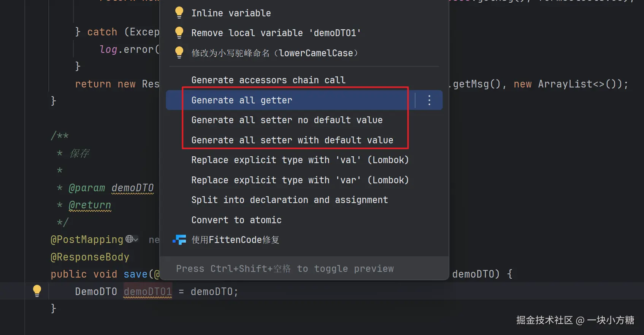Click the @ResponseBody annotation

90,257
